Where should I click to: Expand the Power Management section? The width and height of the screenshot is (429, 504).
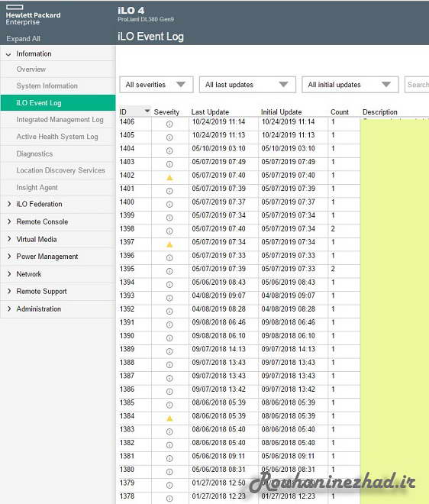coord(9,256)
